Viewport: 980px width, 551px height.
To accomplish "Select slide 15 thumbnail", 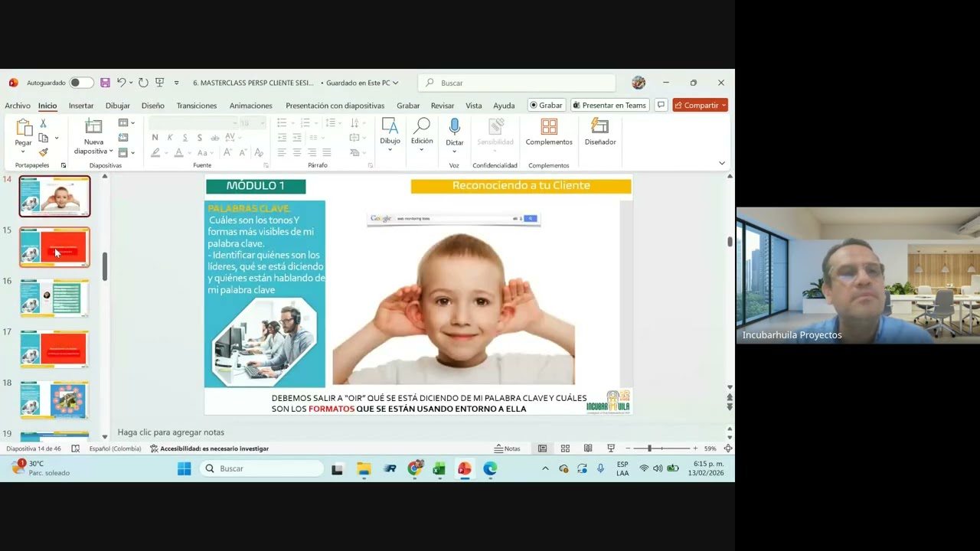I will [x=54, y=247].
